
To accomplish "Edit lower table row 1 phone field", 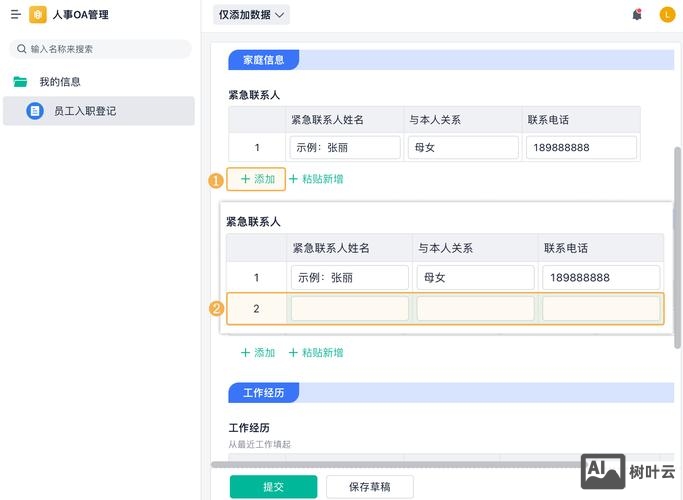I will (x=601, y=277).
